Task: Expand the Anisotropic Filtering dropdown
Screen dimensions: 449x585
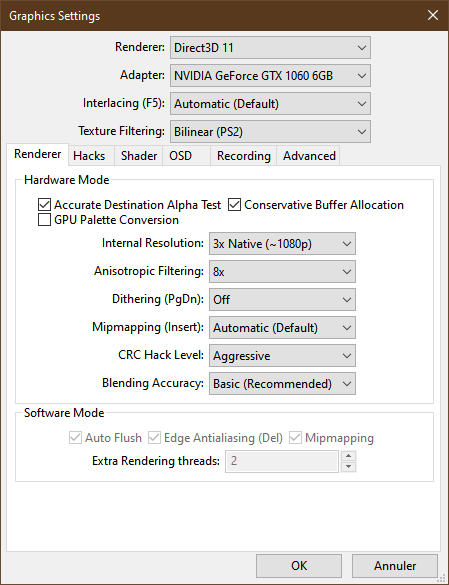Action: 282,272
